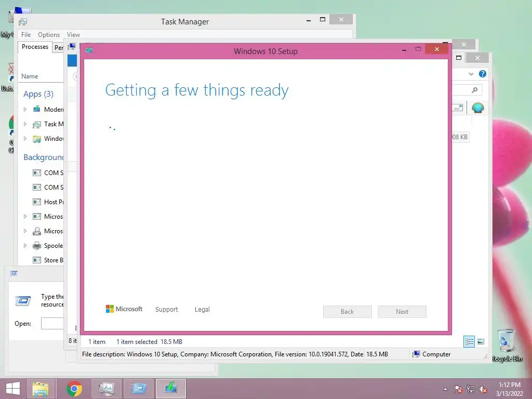Launch Google Chrome from the taskbar
Image resolution: width=532 pixels, height=399 pixels.
point(74,389)
